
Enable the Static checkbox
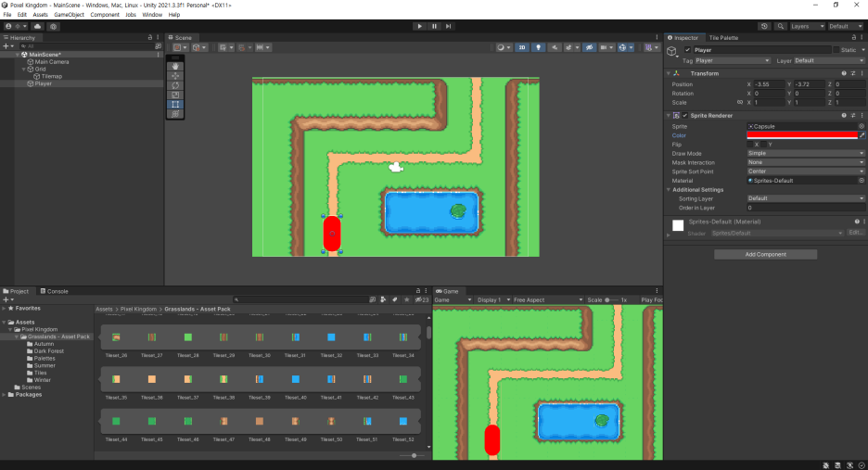(836, 50)
